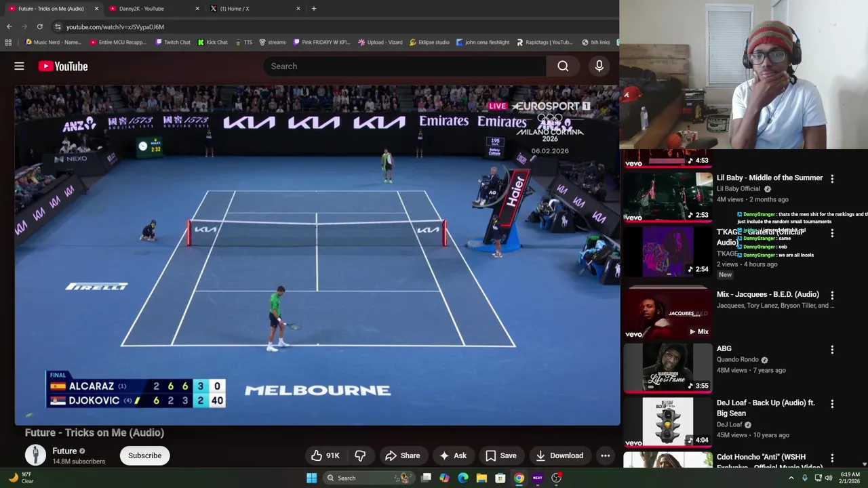Open DeJ Loaf - Back Up title

click(766, 408)
